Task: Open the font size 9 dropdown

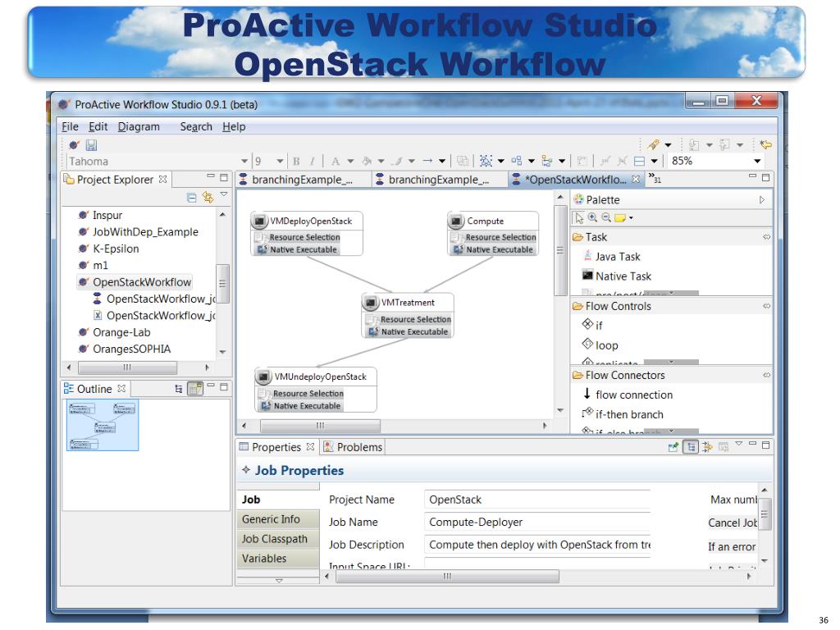Action: (280, 162)
